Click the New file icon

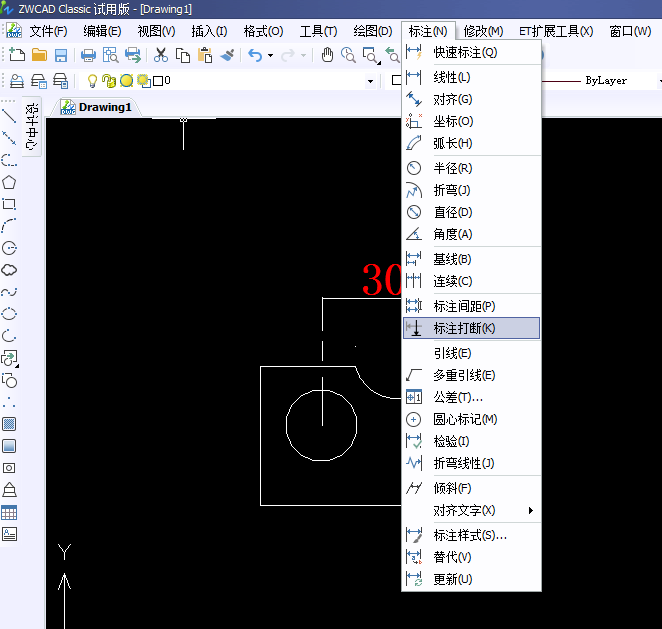(x=17, y=55)
